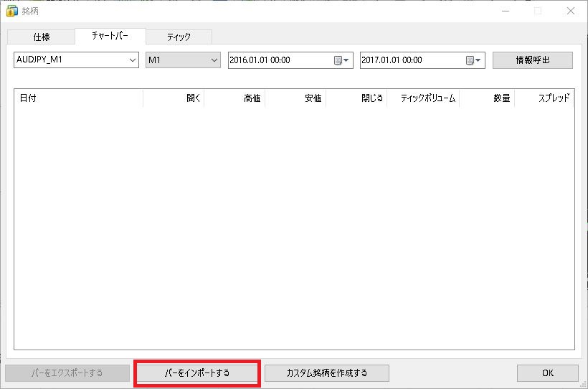Sort by the 開く column header
This screenshot has height=389, width=588.
click(174, 98)
